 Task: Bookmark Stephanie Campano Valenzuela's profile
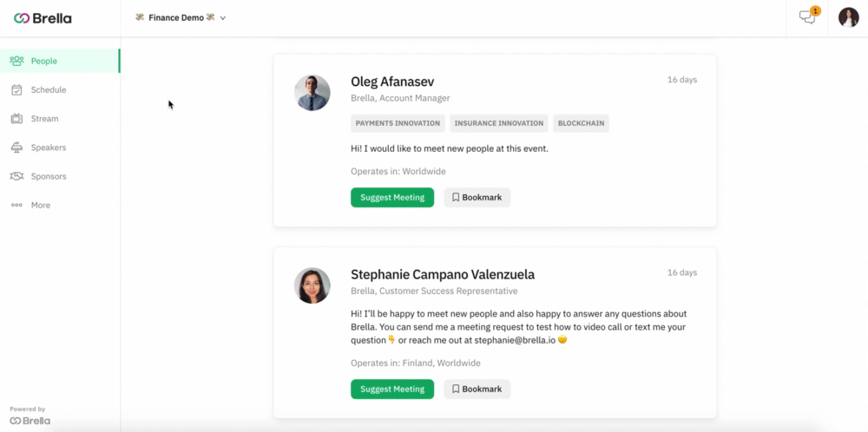click(477, 389)
